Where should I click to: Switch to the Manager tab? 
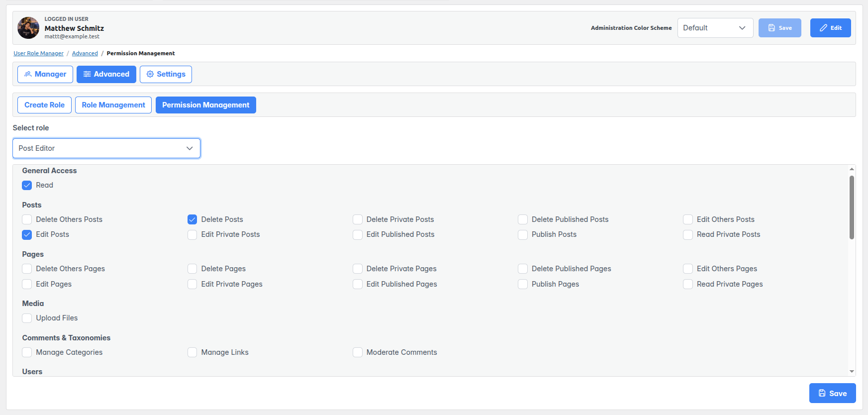(45, 74)
